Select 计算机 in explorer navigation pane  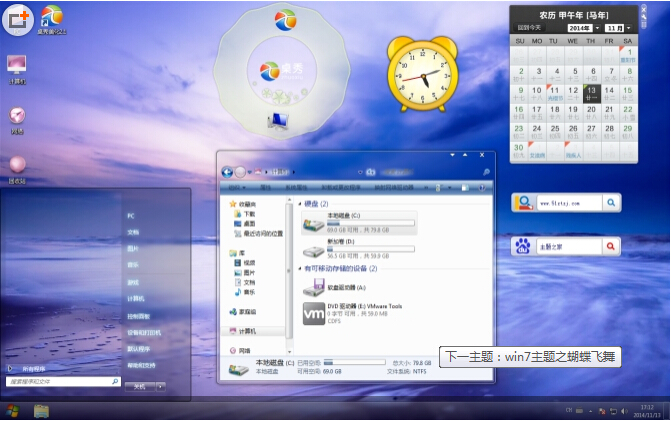click(247, 330)
